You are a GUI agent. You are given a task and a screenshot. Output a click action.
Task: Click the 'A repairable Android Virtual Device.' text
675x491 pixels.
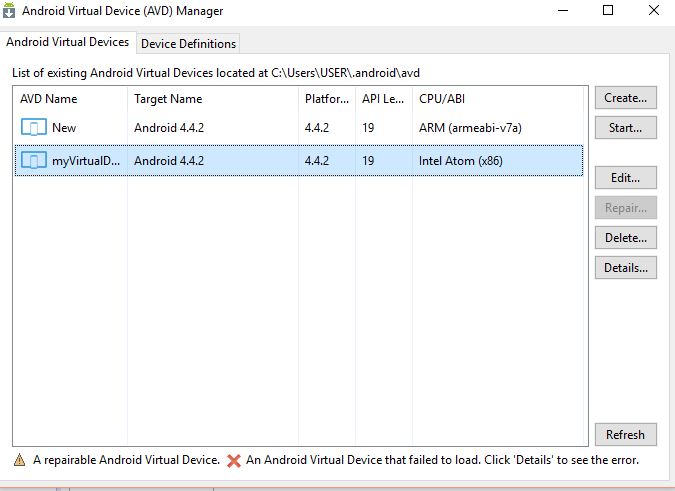click(x=126, y=460)
